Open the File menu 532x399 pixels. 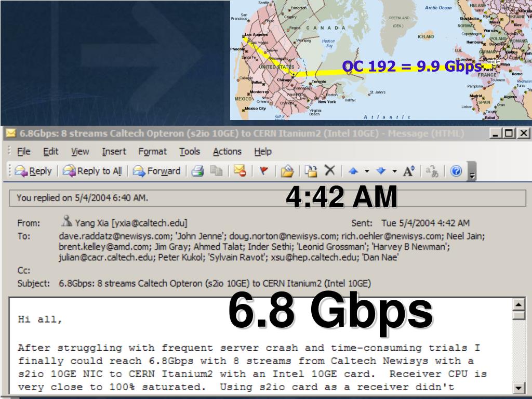tap(24, 151)
